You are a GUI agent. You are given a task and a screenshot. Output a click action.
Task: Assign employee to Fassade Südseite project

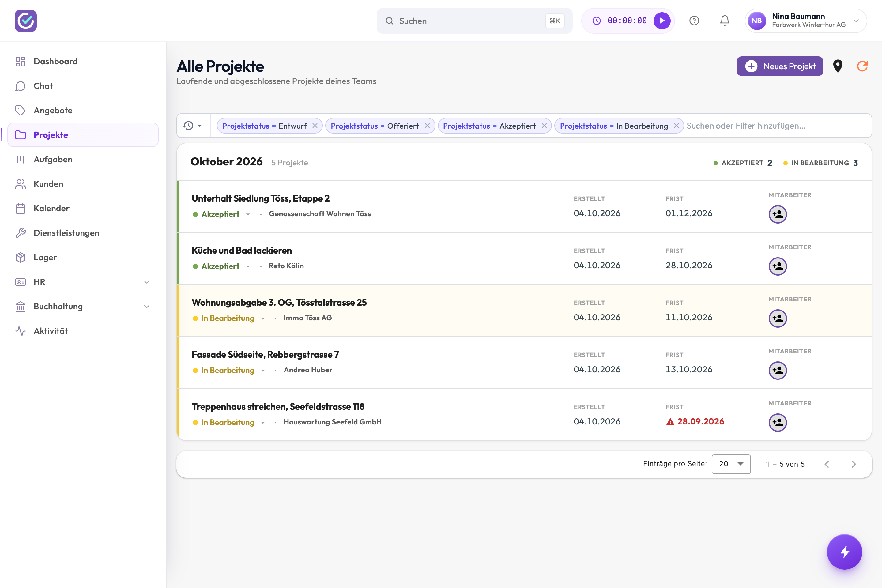(778, 371)
